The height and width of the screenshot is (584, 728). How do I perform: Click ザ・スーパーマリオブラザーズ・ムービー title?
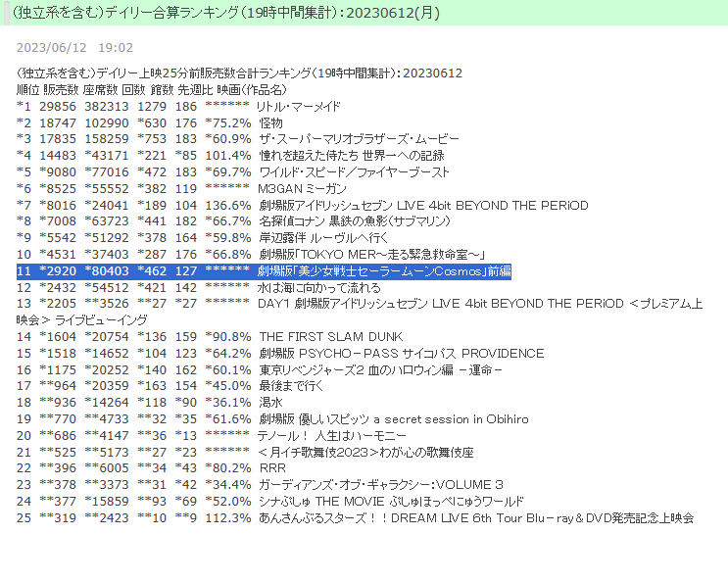pyautogui.click(x=359, y=139)
